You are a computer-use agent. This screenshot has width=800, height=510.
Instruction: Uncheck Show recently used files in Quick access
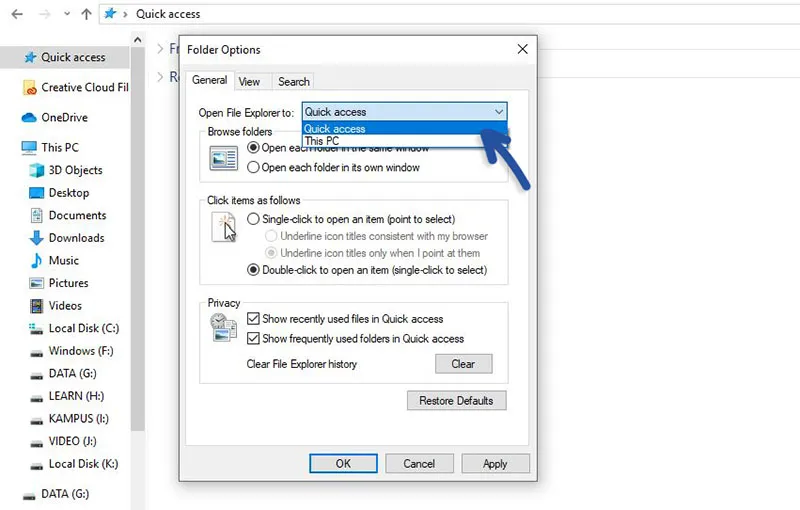(x=253, y=319)
